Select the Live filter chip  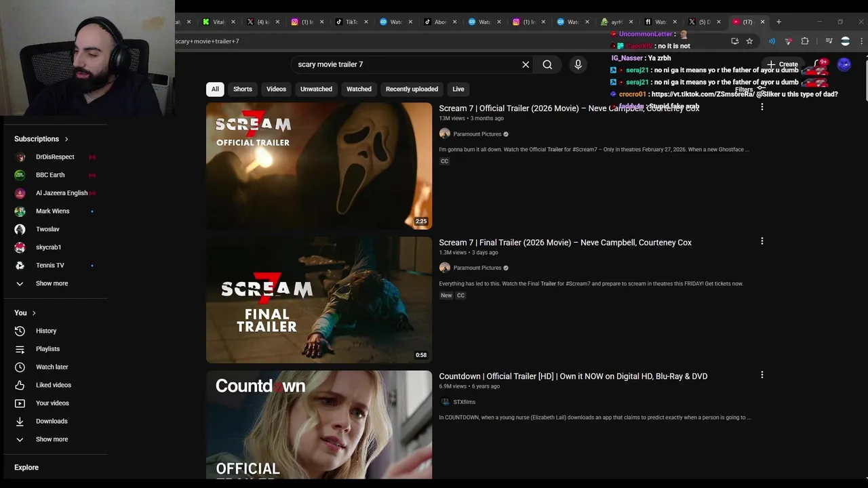click(x=458, y=89)
